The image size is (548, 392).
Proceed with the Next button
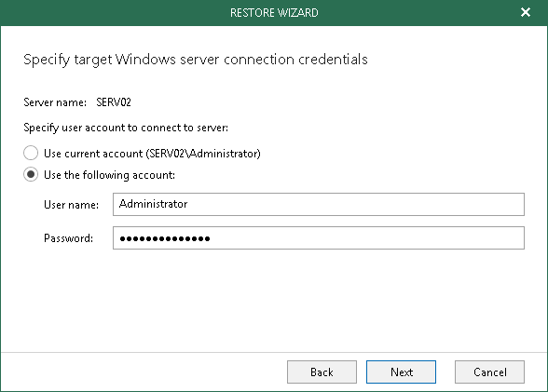coord(401,372)
